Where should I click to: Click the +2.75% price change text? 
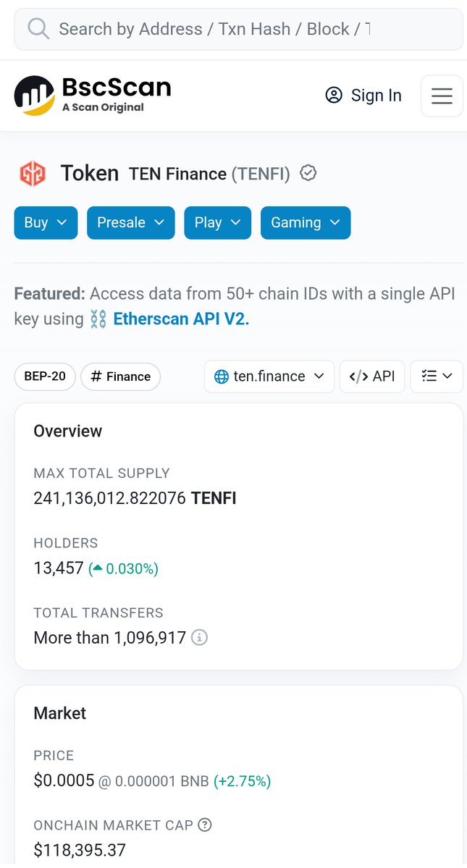point(243,781)
